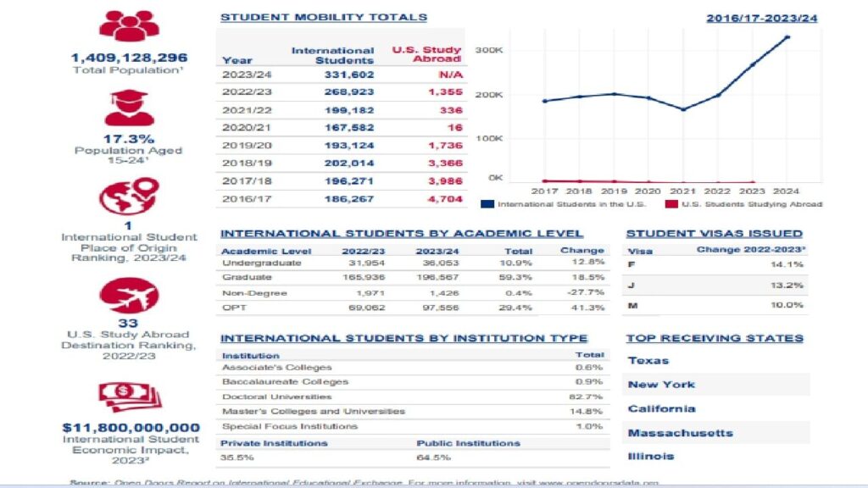The height and width of the screenshot is (488, 868).
Task: Click the airplane circle icon
Action: [129, 296]
